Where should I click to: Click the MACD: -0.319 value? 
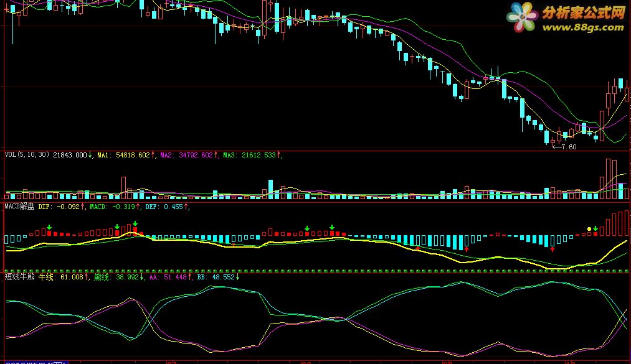coord(112,207)
